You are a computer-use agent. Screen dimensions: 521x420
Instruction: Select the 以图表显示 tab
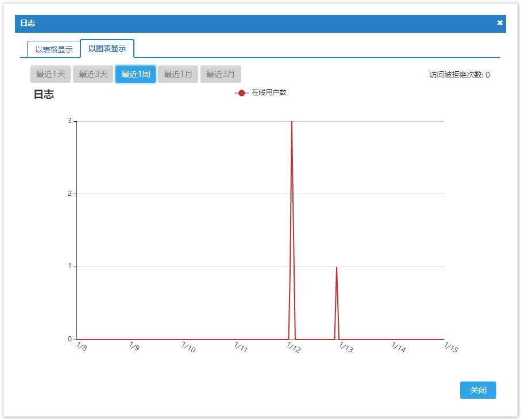(x=107, y=48)
